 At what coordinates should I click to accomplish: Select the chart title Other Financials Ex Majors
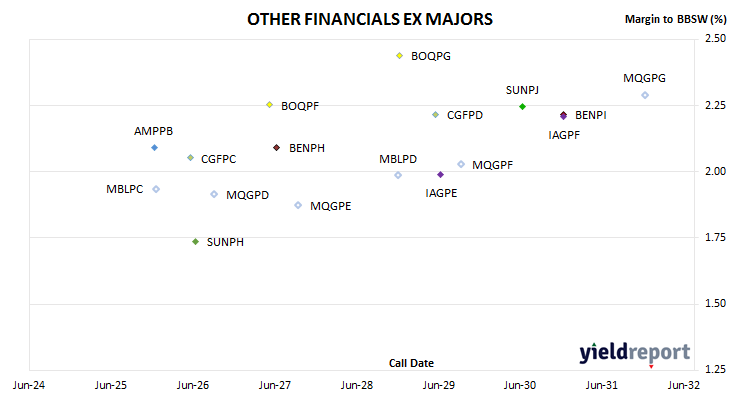[x=370, y=19]
